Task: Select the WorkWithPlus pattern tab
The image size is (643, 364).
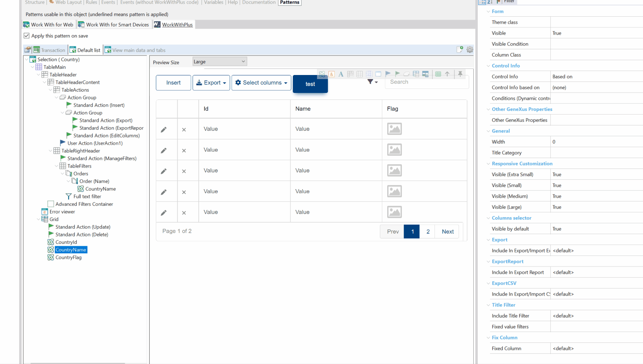Action: 173,24
